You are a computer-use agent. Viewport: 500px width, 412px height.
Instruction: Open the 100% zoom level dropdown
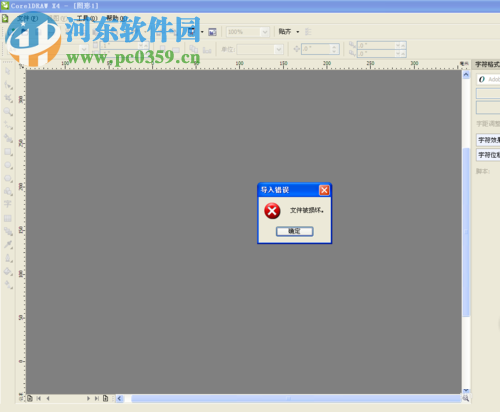[x=265, y=32]
